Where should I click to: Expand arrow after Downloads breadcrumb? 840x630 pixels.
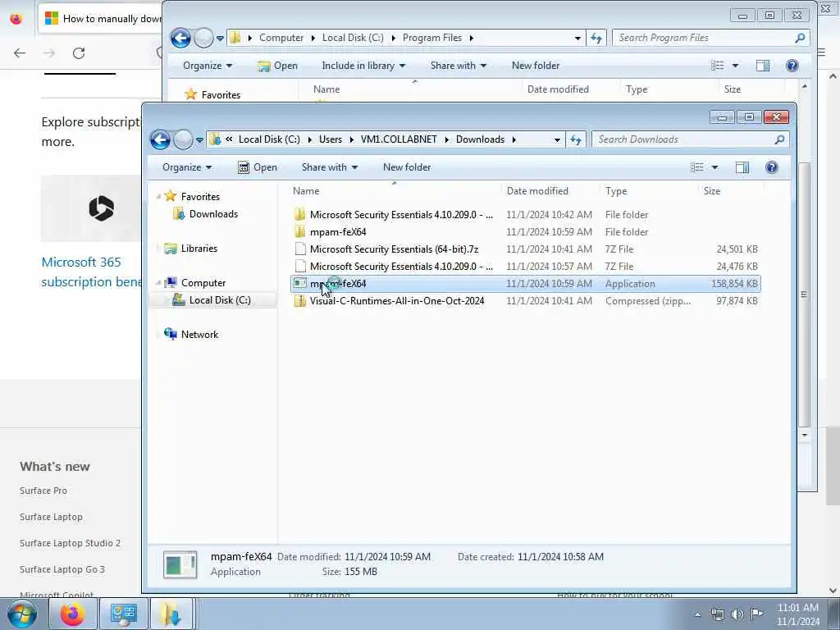coord(514,139)
